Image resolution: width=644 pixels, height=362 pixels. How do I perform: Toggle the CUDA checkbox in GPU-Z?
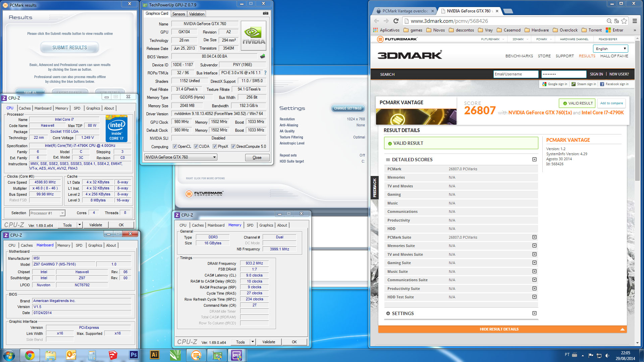pyautogui.click(x=196, y=146)
